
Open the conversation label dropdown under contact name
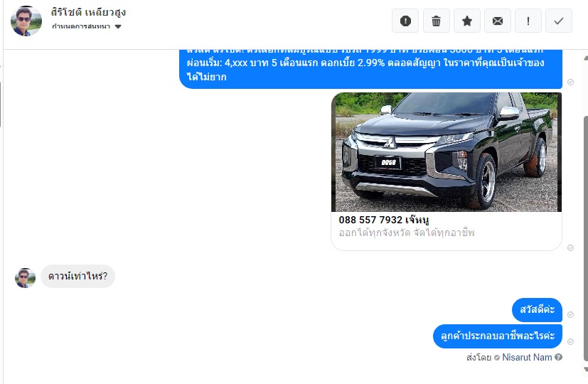pyautogui.click(x=87, y=26)
